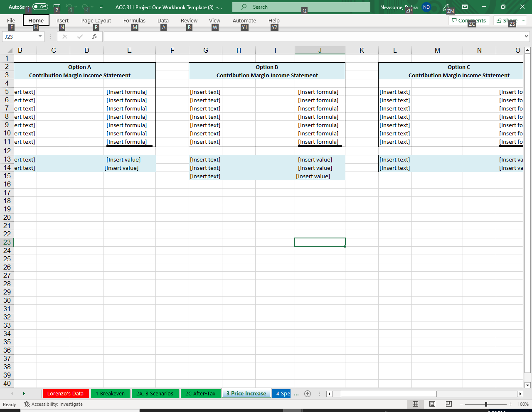The image size is (532, 412).
Task: Click horizontal scrollbar left arrow
Action: click(x=329, y=394)
